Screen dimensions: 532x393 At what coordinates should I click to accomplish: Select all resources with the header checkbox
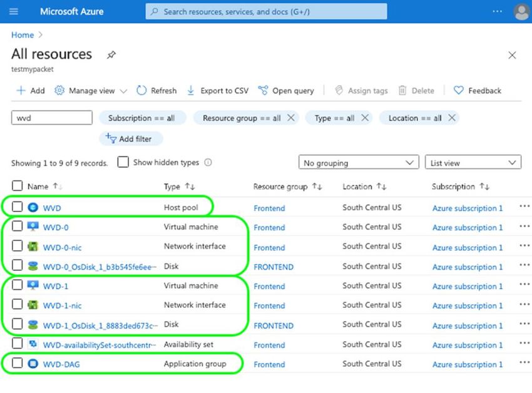(x=17, y=186)
